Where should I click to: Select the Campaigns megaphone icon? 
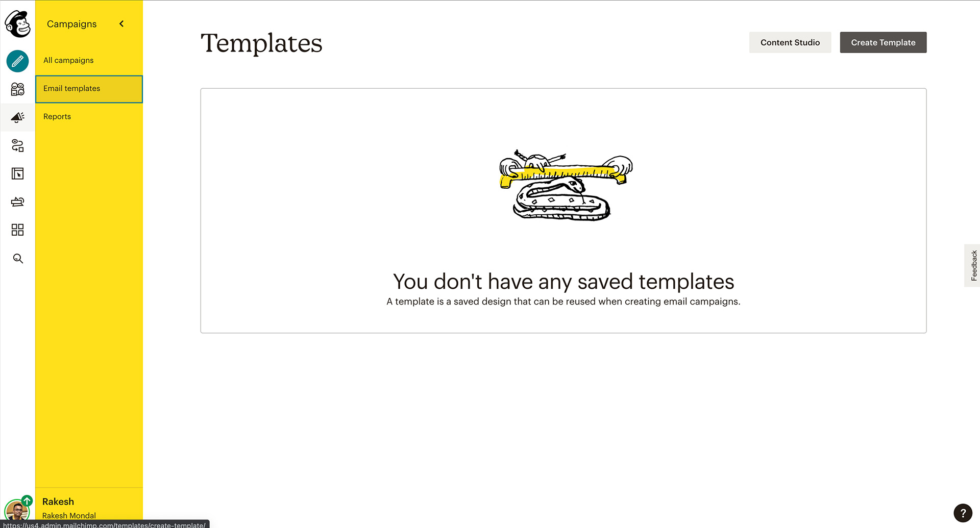click(x=18, y=117)
